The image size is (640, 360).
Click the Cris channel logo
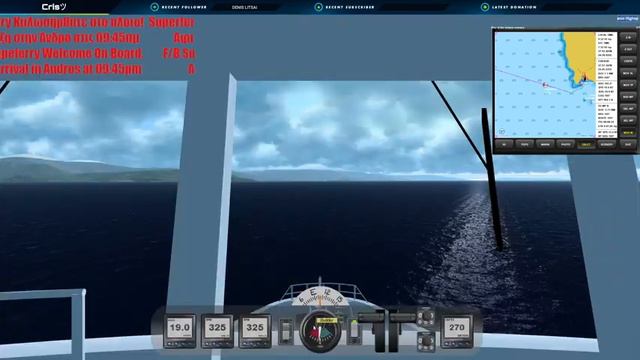54,7
